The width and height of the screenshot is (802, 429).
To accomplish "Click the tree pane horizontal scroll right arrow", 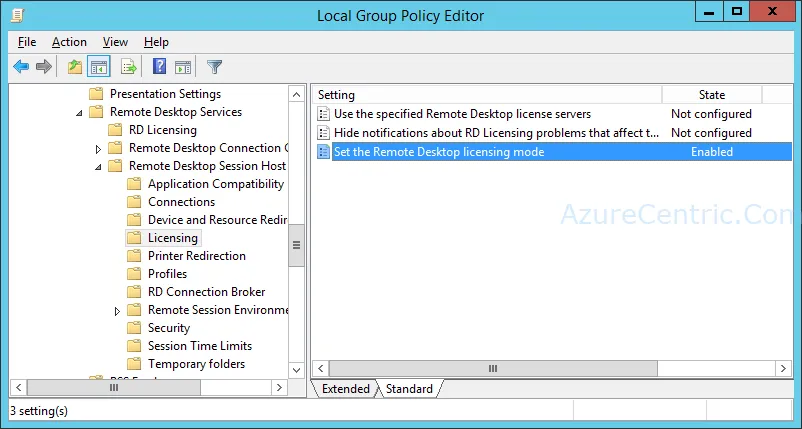I will point(279,388).
